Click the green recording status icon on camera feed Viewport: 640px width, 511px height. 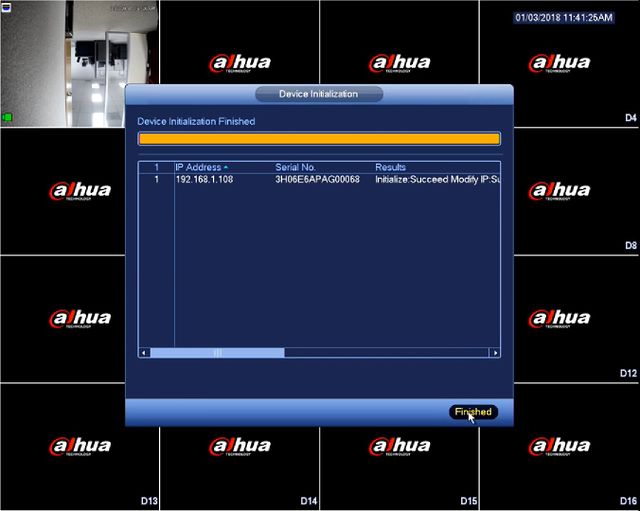click(x=7, y=118)
